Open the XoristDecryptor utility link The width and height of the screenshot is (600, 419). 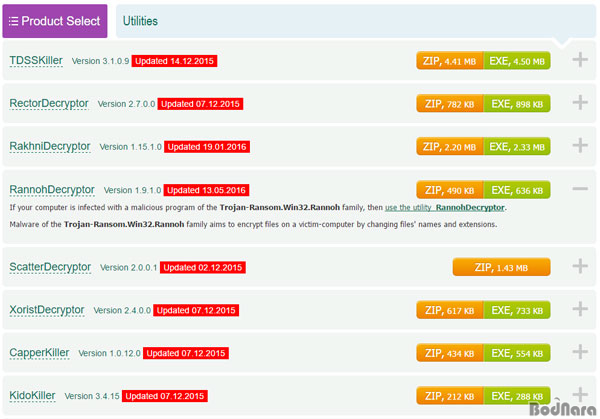click(x=47, y=310)
